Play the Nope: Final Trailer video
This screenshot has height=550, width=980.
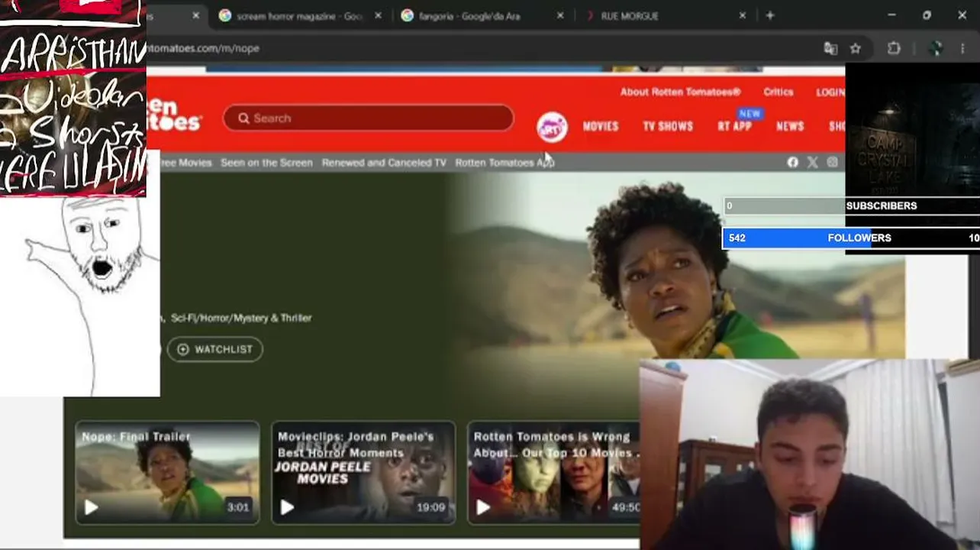coord(91,507)
